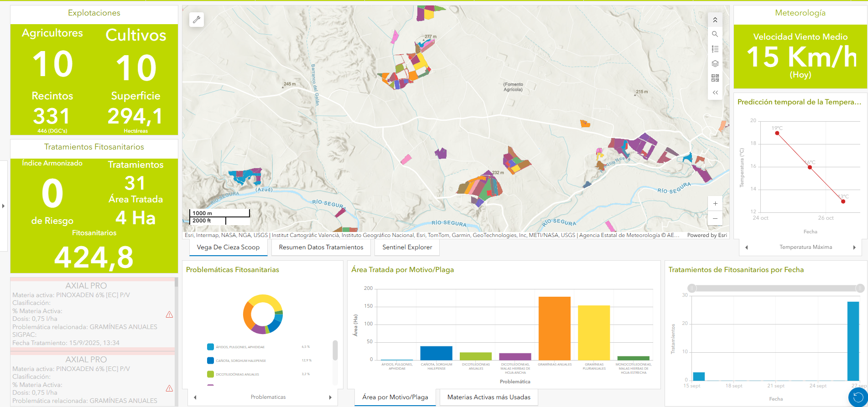Toggle Áfidos, Pulgones legend swatch

click(210, 347)
